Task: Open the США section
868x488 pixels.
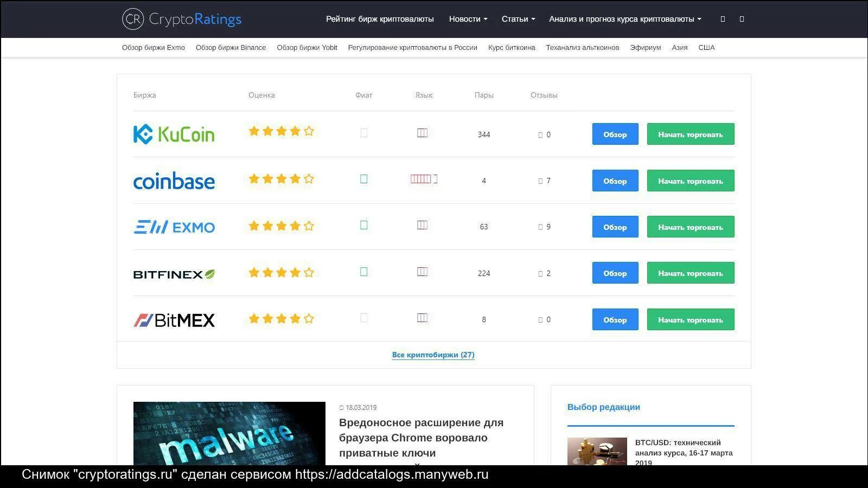Action: tap(706, 48)
